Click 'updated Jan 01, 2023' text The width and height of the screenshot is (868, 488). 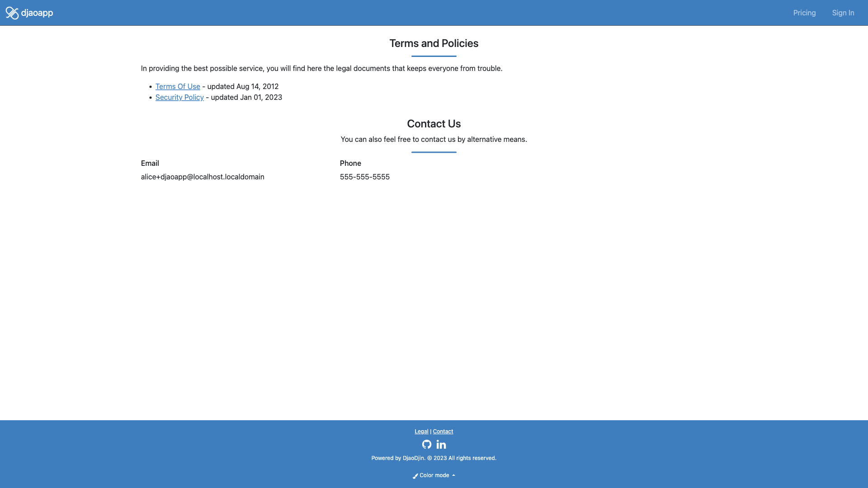pos(246,97)
